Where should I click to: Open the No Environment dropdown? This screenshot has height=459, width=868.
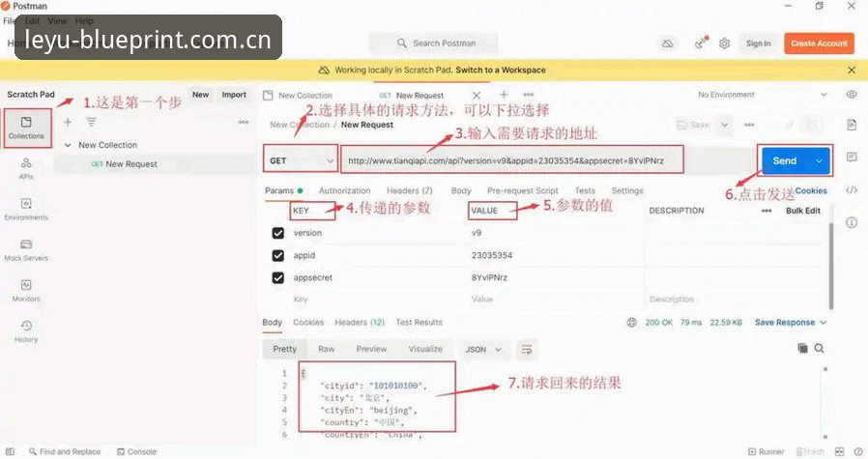click(x=762, y=95)
